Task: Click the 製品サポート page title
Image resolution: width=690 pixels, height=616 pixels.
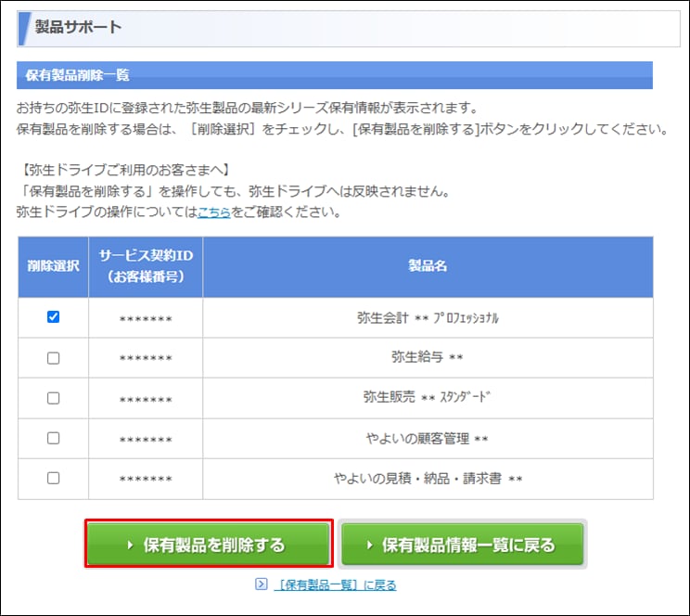Action: point(78,27)
